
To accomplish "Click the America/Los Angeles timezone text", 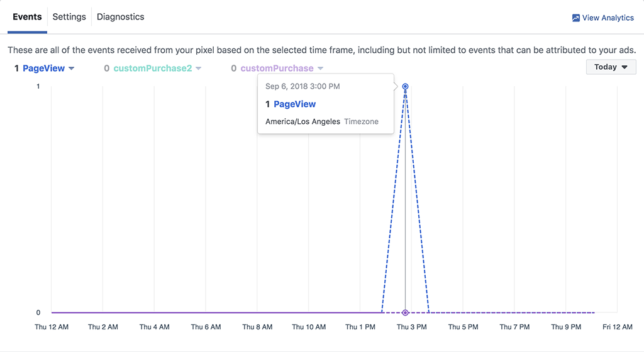I will [x=303, y=121].
